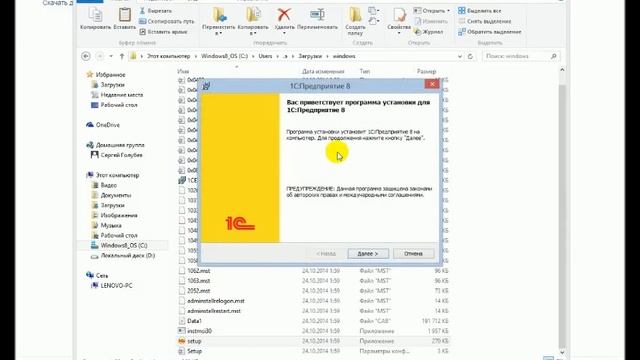Viewport: 640px width, 360px height.
Task: Click Загрузки in the address path
Action: click(310, 56)
